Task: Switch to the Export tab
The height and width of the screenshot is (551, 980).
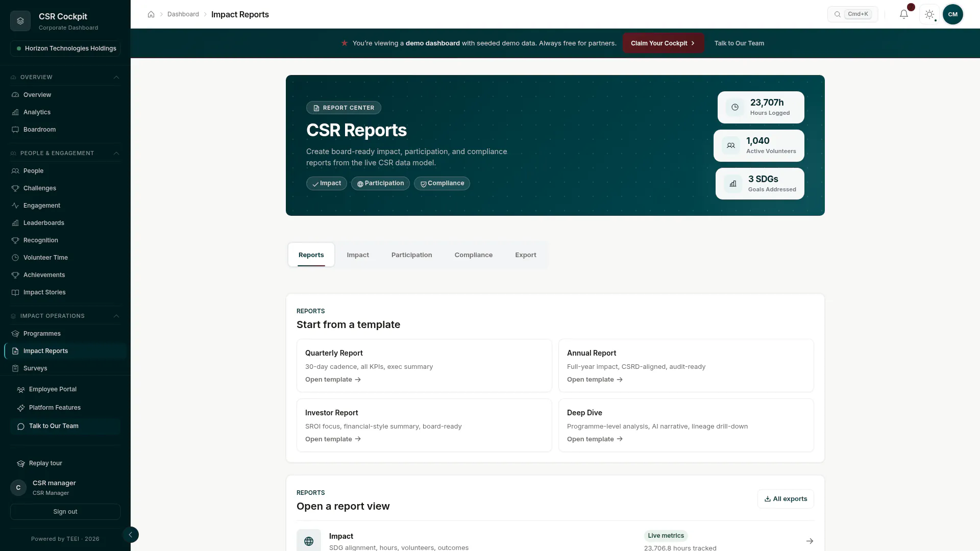Action: [x=525, y=255]
